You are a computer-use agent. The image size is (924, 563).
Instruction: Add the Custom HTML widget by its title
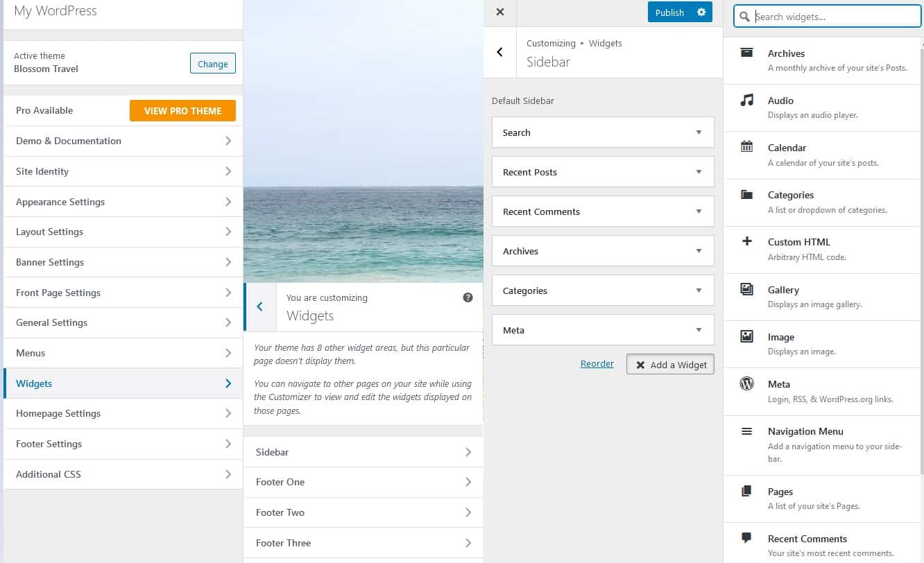(798, 242)
